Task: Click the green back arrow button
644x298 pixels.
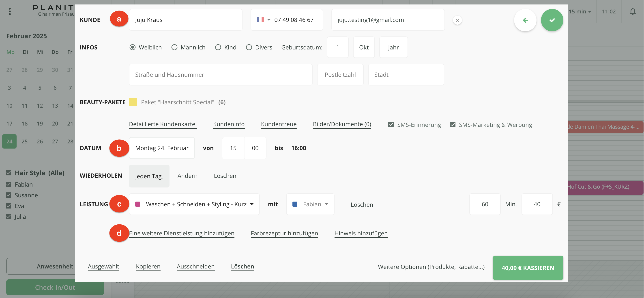Action: point(525,20)
